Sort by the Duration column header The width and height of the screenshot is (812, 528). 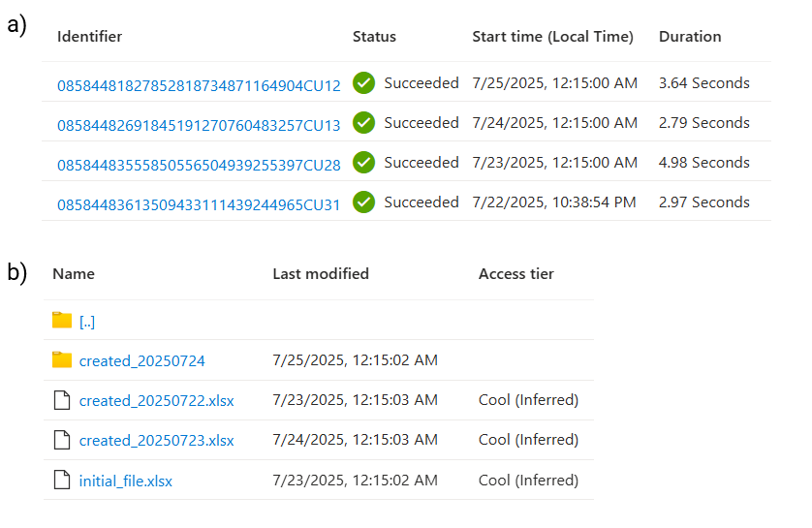690,37
